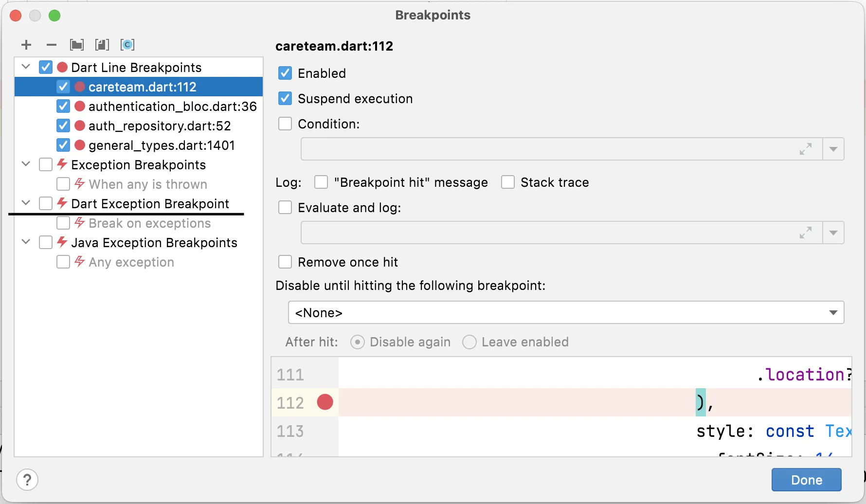Click the group by file icon
The height and width of the screenshot is (504, 866).
[102, 45]
